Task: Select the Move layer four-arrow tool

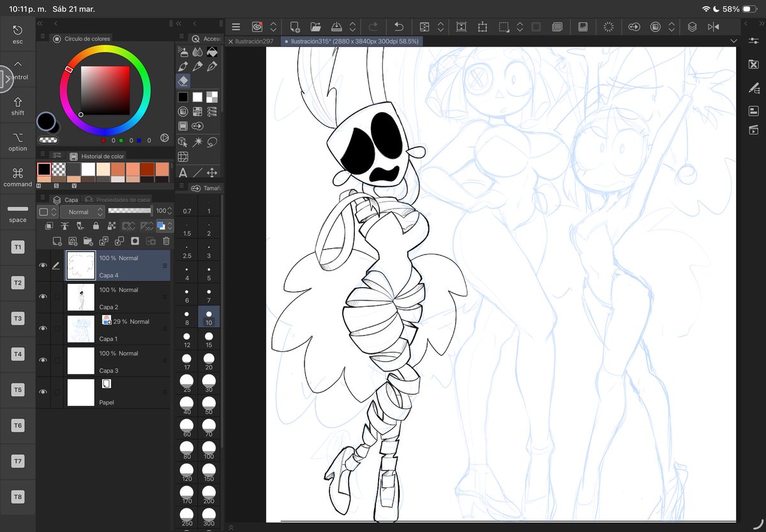Action: tap(213, 172)
